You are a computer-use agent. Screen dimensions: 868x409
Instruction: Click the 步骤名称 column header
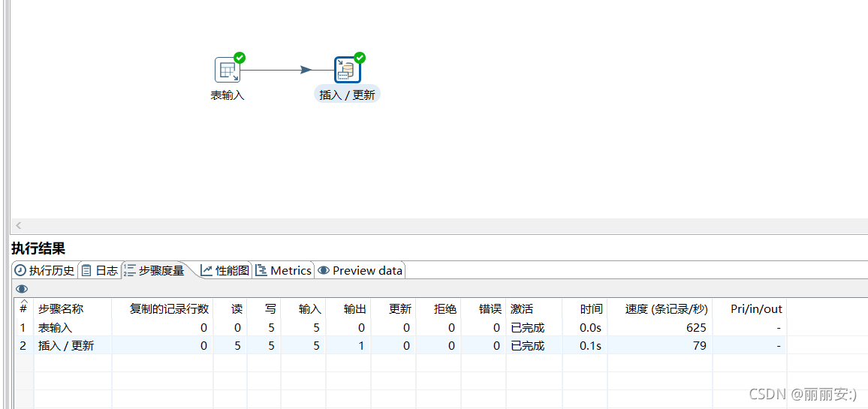[x=73, y=309]
